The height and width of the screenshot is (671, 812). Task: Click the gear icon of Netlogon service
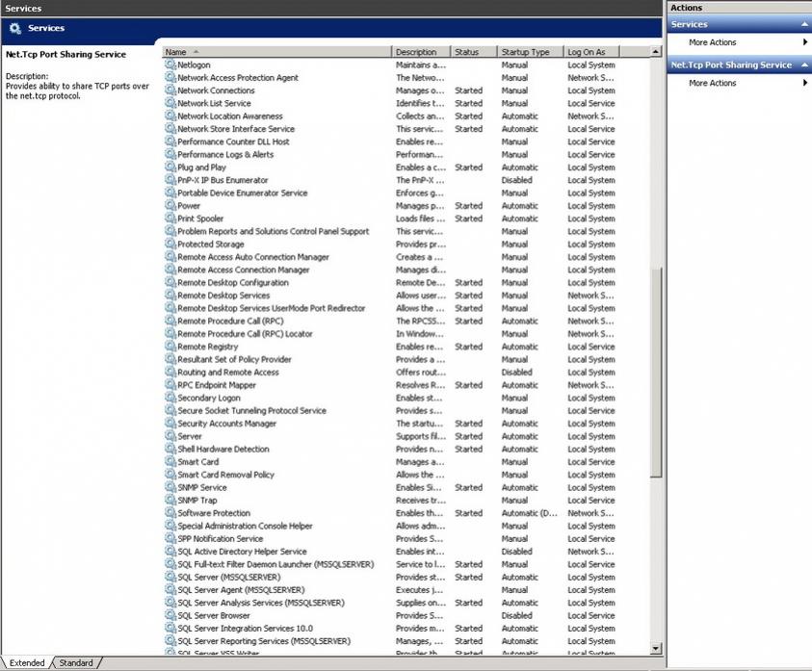click(x=170, y=65)
